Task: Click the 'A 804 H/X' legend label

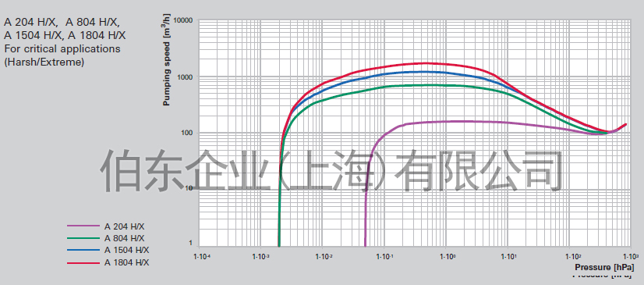Action: pos(125,238)
